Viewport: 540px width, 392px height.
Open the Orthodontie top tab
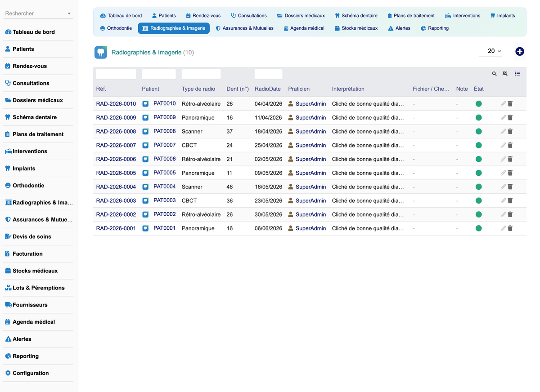coord(116,28)
